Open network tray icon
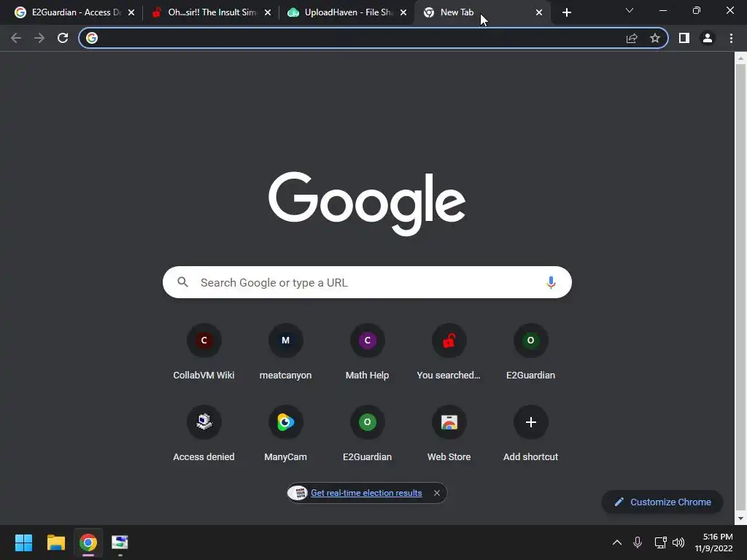The image size is (747, 560). click(660, 542)
